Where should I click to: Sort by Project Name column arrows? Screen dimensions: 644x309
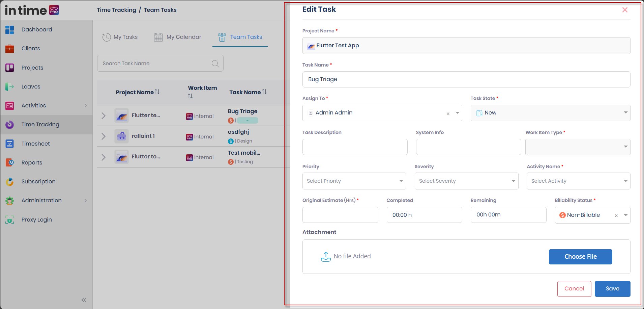tap(157, 92)
